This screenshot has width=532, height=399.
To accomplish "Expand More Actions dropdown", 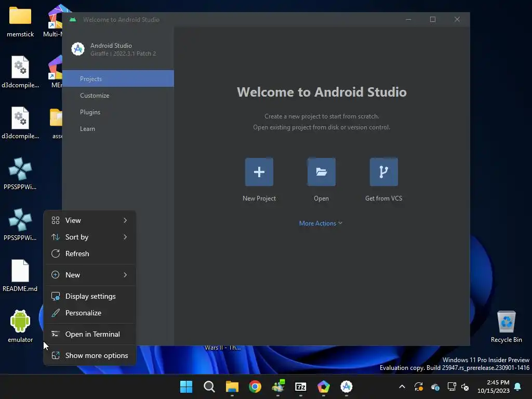I will pos(321,223).
